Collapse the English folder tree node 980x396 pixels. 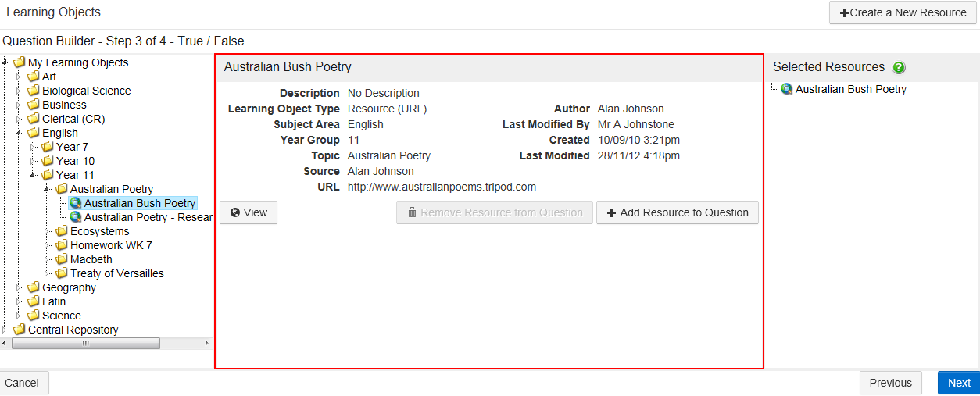click(x=20, y=134)
